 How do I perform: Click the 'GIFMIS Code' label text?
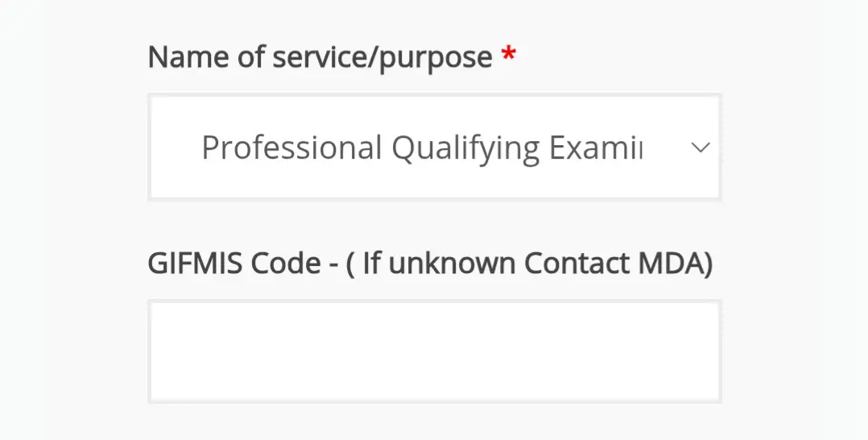[234, 264]
